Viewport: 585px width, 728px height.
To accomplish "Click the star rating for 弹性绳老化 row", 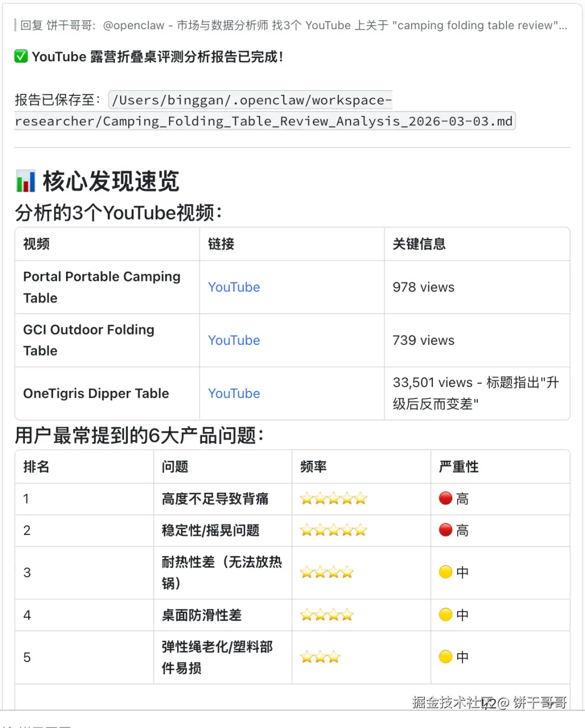I will [x=320, y=658].
